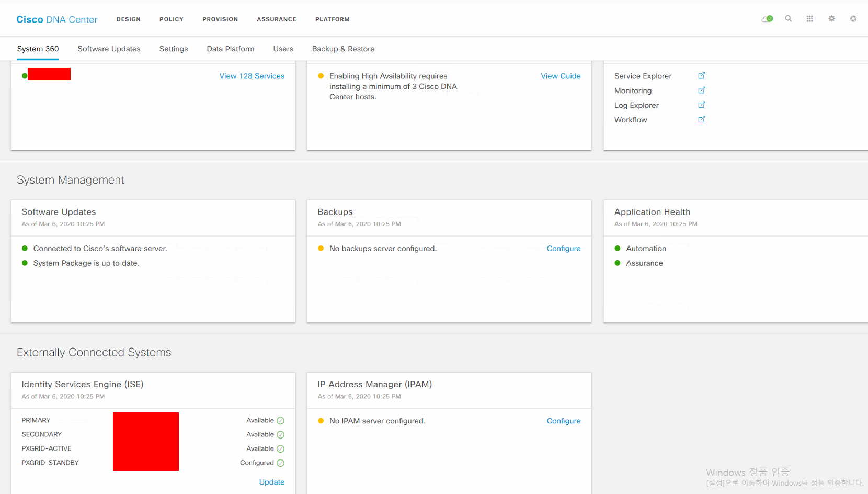Viewport: 868px width, 494px height.
Task: Click the Service Explorer label
Action: tap(643, 76)
